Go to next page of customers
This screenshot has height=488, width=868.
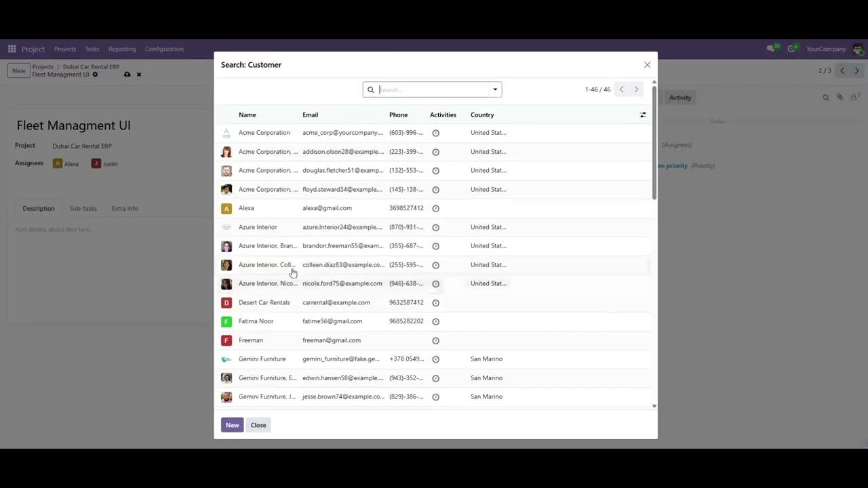(636, 89)
